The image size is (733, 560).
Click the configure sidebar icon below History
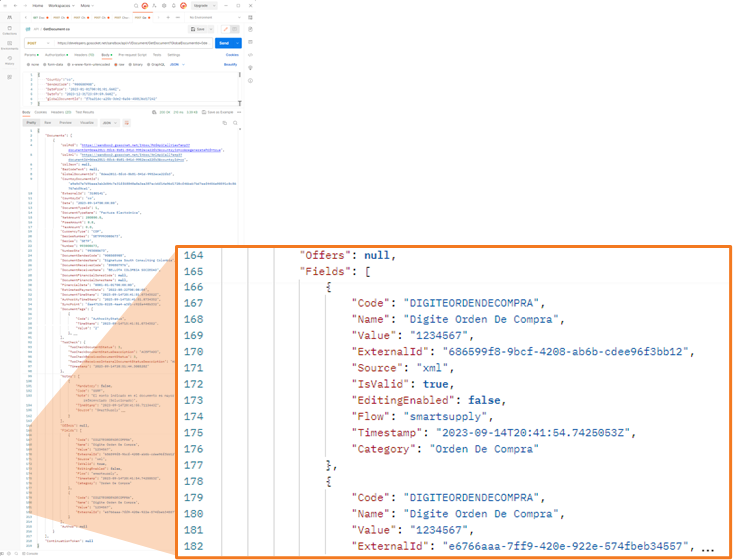coord(10,77)
